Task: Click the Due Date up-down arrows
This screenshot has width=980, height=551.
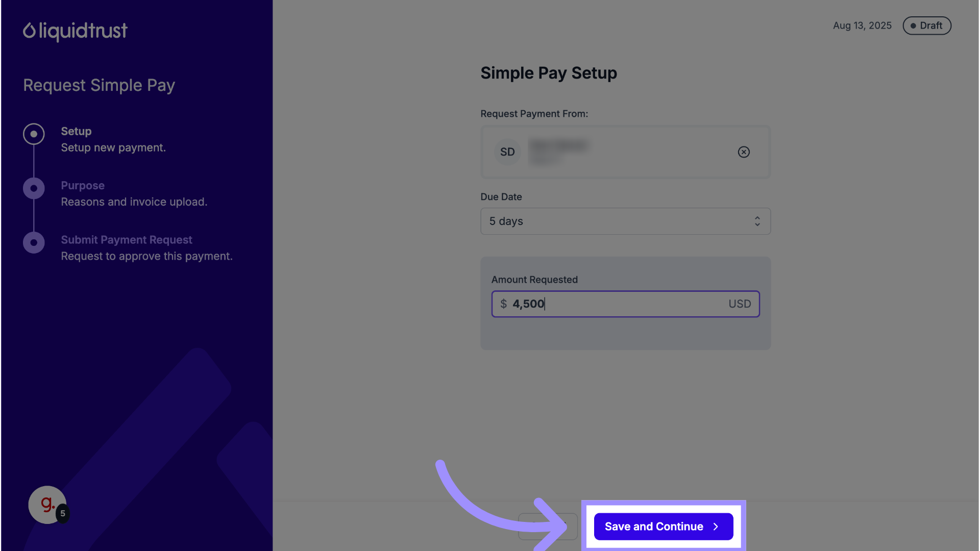Action: pyautogui.click(x=757, y=221)
